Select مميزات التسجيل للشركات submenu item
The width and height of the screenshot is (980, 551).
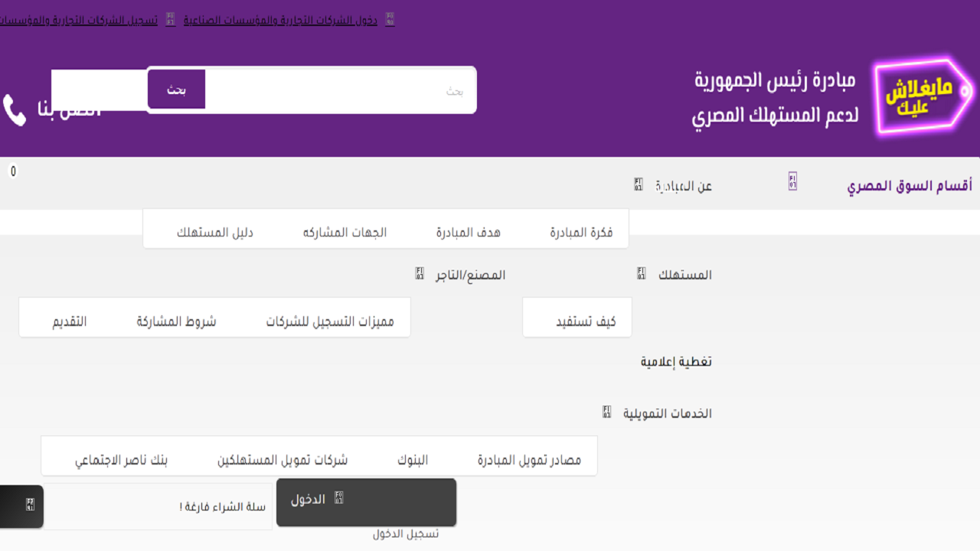tap(330, 321)
